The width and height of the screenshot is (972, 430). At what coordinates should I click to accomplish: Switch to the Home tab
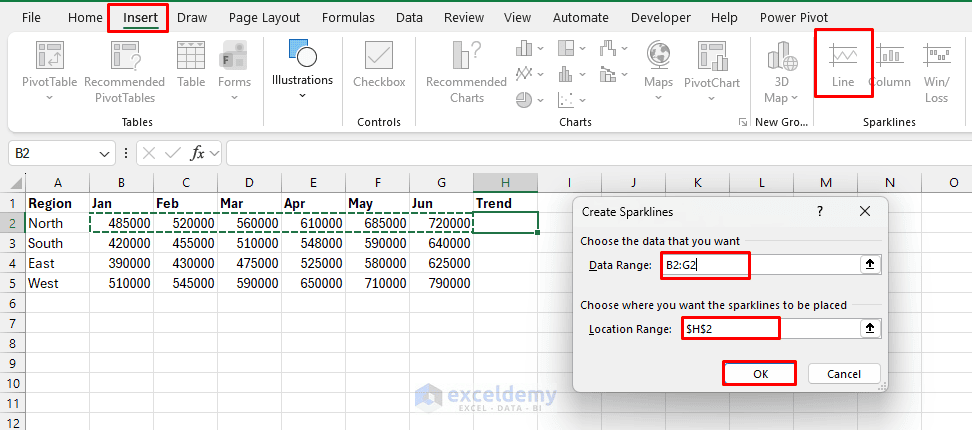tap(85, 17)
